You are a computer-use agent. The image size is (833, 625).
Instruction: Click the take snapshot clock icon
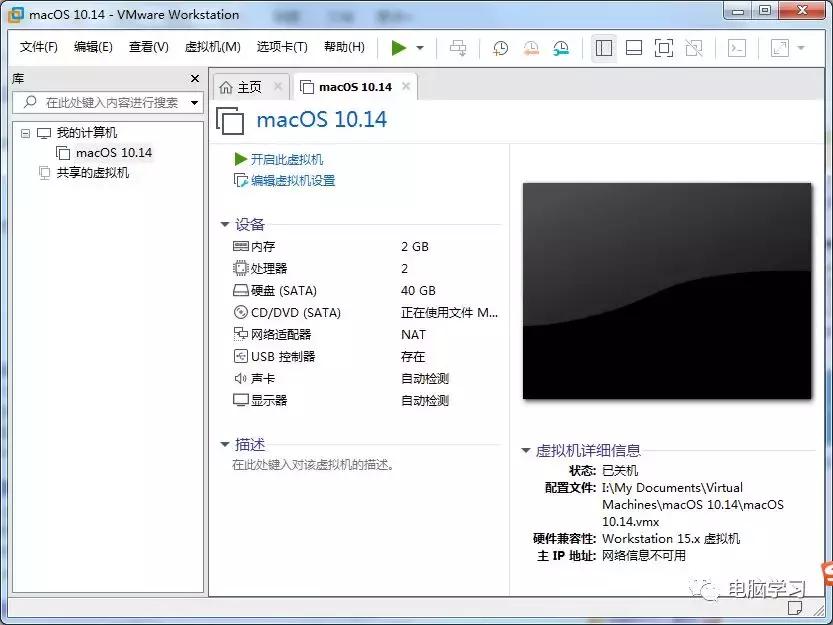500,48
